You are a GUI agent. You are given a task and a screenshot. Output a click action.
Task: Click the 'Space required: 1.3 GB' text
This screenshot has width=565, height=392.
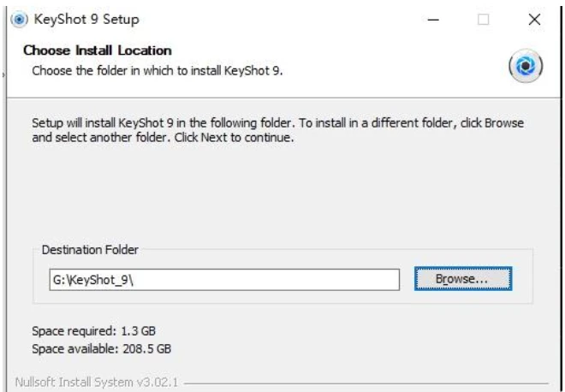pos(93,330)
